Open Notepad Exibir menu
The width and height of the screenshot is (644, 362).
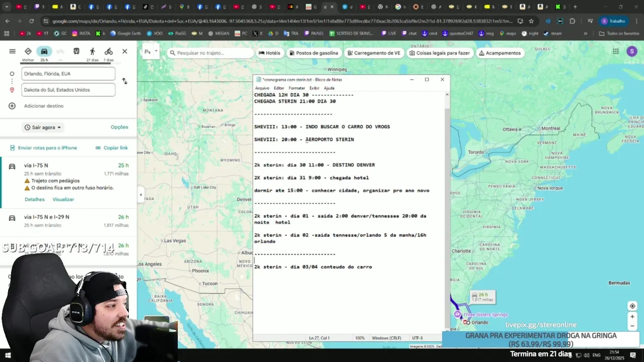pyautogui.click(x=314, y=88)
